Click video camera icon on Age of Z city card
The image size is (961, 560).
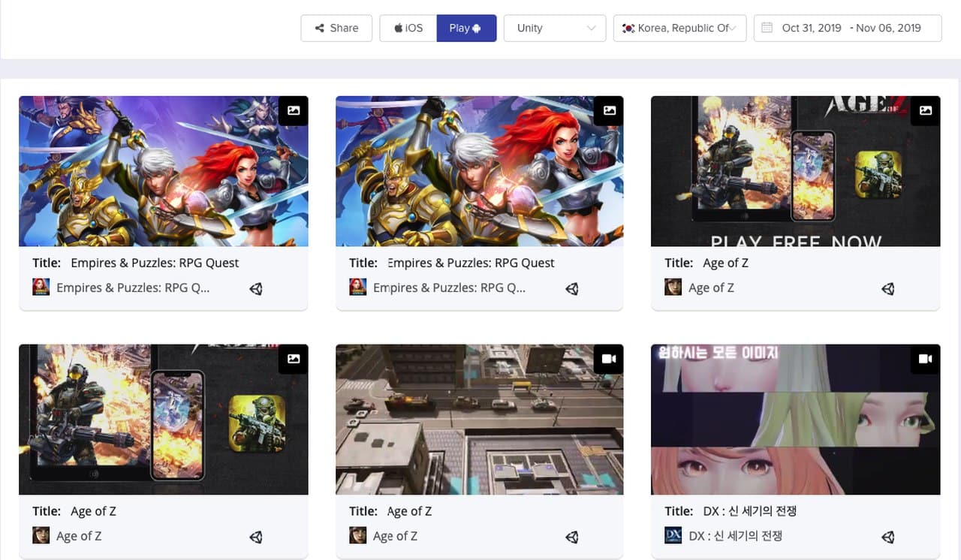(x=610, y=359)
